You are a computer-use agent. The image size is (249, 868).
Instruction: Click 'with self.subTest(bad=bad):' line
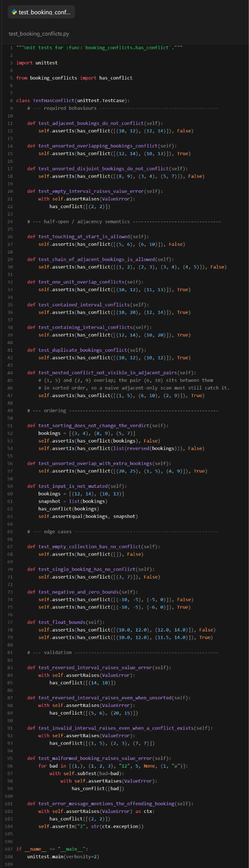(x=87, y=773)
